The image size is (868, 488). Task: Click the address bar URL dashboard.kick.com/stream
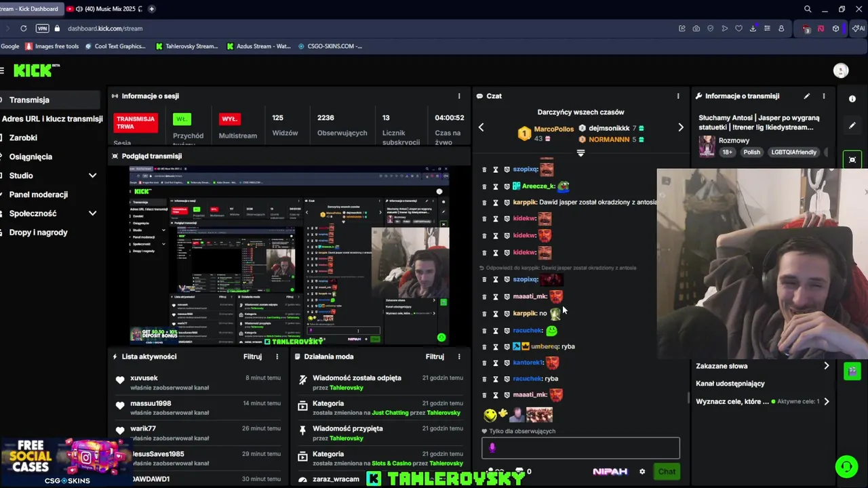[105, 28]
